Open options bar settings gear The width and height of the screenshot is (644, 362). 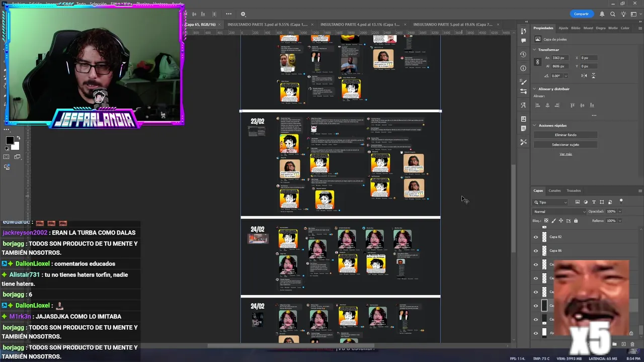point(243,14)
